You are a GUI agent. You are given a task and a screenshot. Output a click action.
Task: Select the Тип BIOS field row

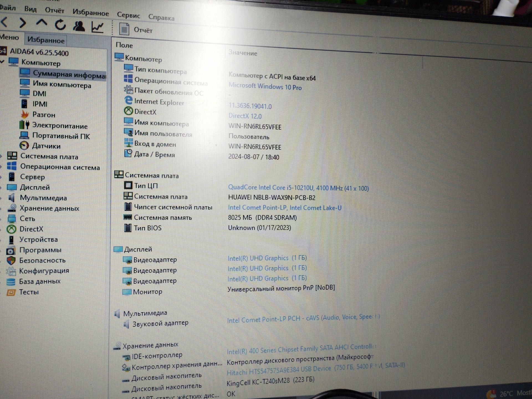pos(142,228)
